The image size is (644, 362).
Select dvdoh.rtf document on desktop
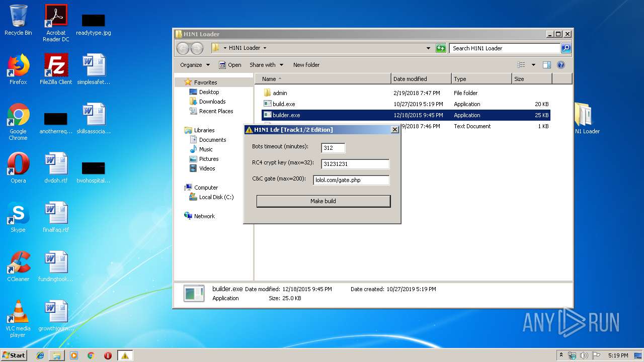click(56, 168)
